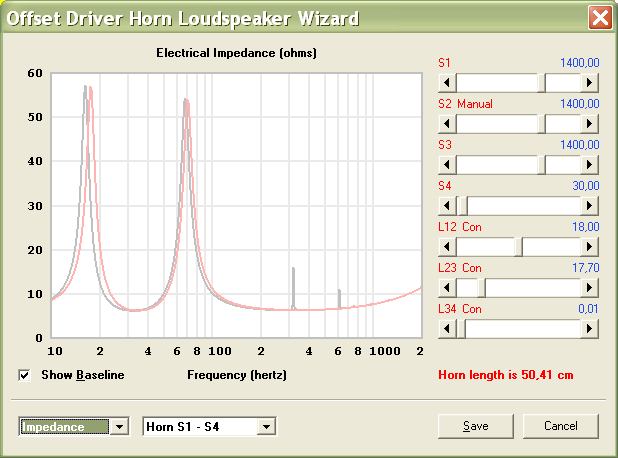Click the L23 Con slider thumb
This screenshot has height=458, width=618.
[482, 288]
